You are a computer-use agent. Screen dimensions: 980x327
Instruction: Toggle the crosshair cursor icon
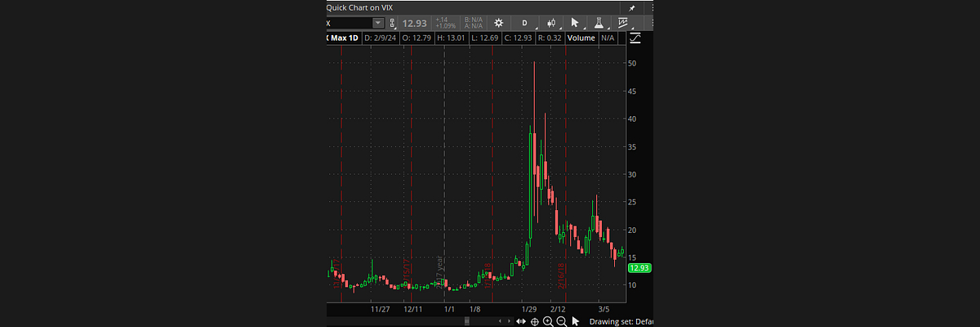535,321
